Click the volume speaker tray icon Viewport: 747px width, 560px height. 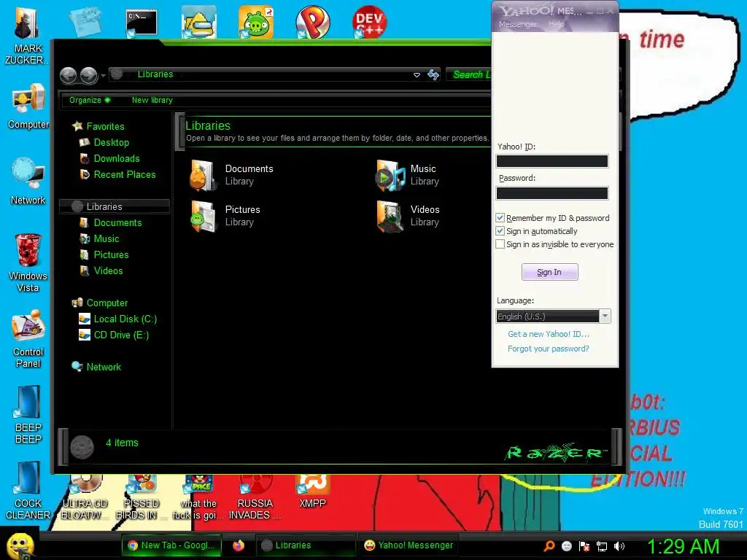(619, 546)
